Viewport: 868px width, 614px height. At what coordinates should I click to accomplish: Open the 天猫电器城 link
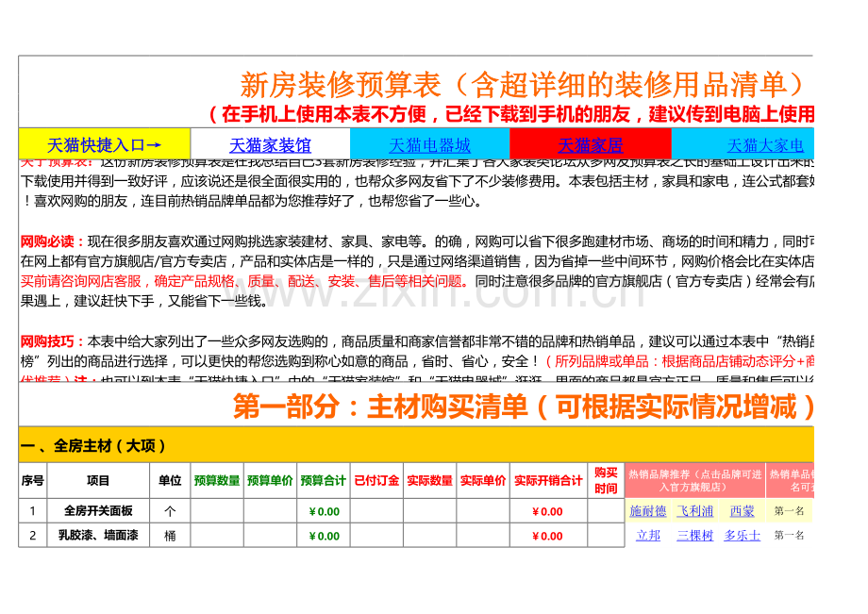coord(429,145)
